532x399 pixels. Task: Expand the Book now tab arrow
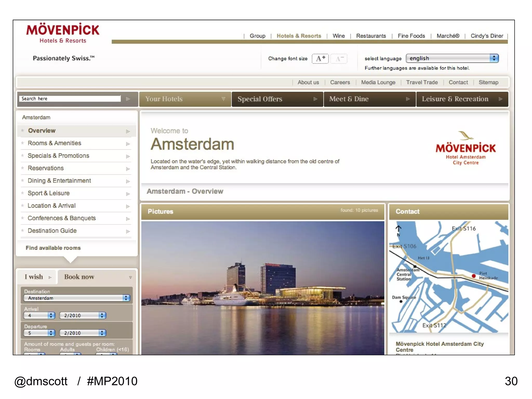click(130, 277)
